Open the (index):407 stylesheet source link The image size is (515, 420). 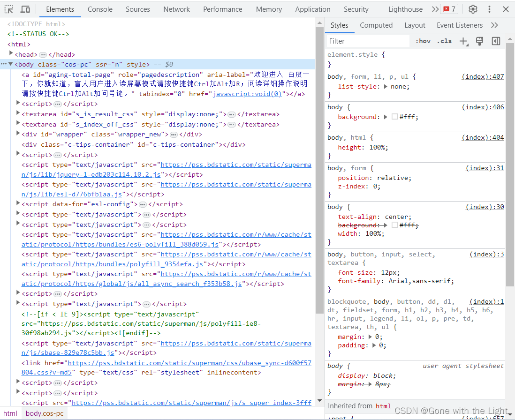point(483,76)
